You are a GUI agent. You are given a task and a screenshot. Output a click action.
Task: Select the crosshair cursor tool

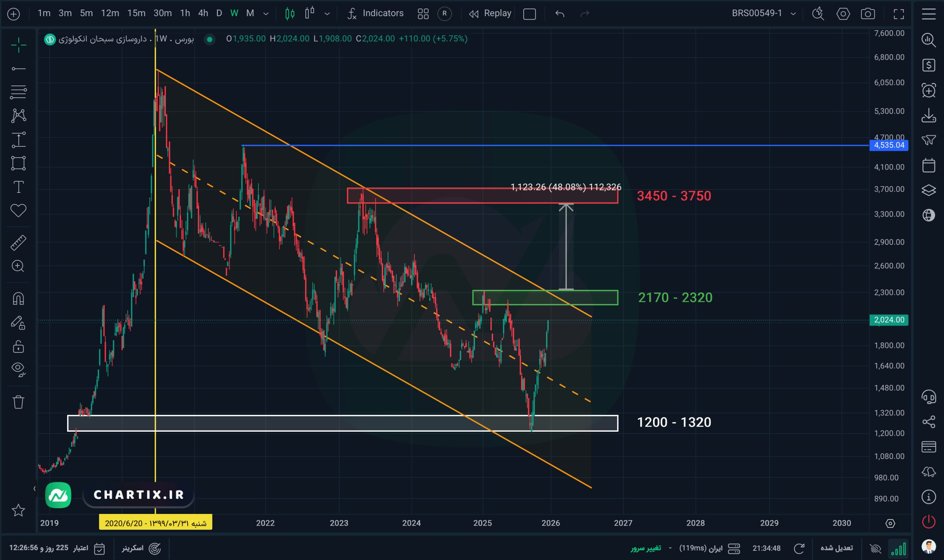[18, 45]
